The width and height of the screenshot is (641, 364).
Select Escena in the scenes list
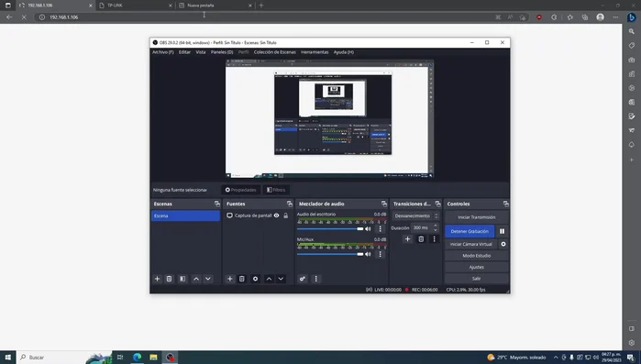pos(185,215)
